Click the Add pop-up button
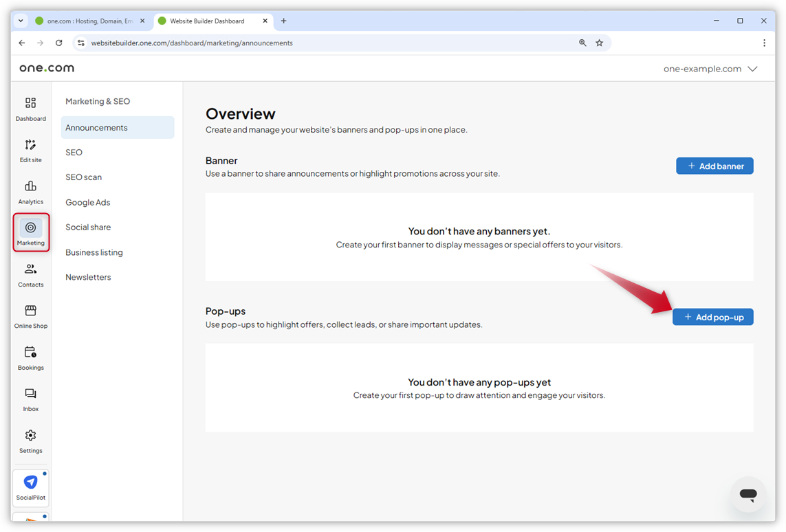Viewport: 786px width, 532px height. (713, 317)
